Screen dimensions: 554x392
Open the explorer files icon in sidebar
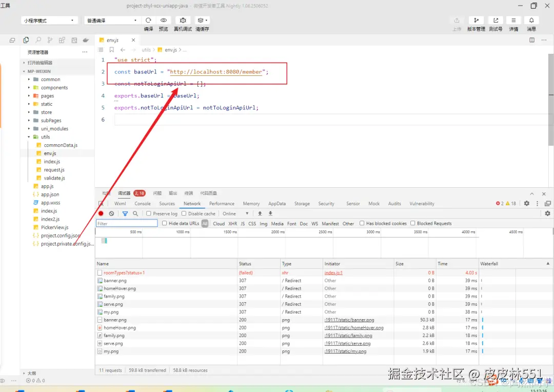[26, 41]
